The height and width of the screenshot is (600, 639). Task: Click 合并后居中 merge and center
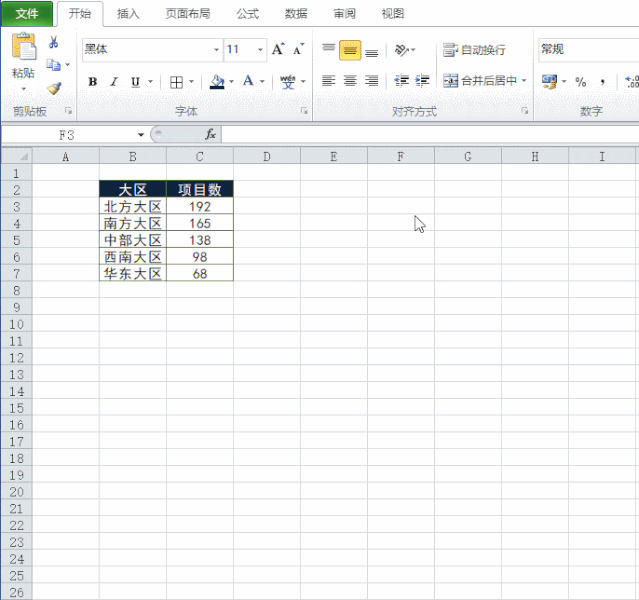pos(480,81)
